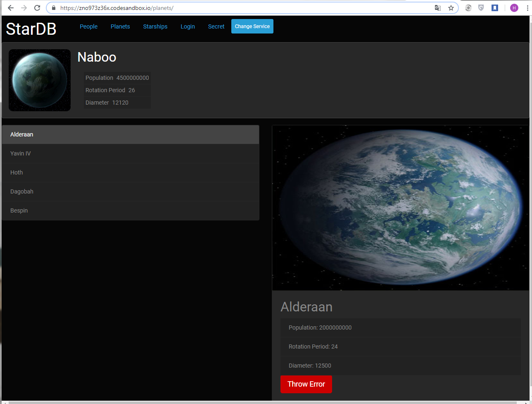
Task: Open the Google Translate page icon
Action: click(438, 8)
